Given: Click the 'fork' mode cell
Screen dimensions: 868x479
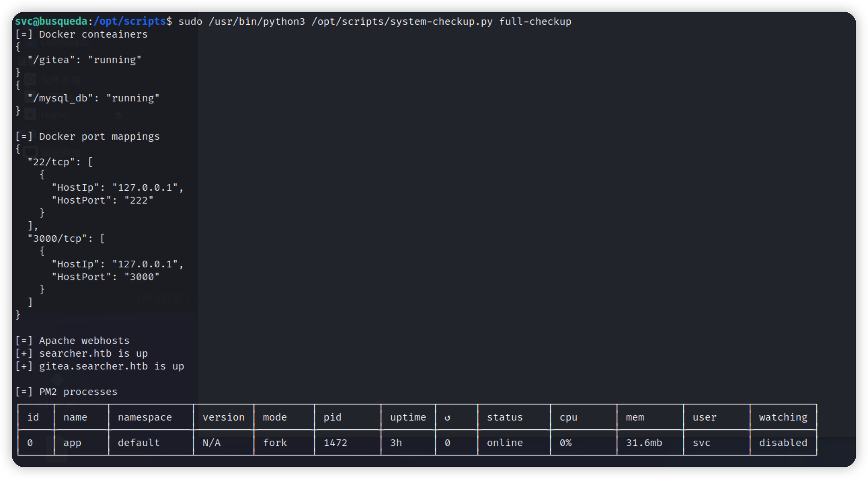Looking at the screenshot, I should click(x=275, y=443).
